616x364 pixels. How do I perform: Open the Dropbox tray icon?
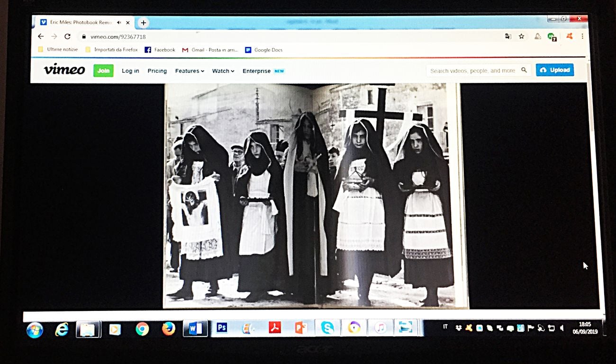(459, 328)
